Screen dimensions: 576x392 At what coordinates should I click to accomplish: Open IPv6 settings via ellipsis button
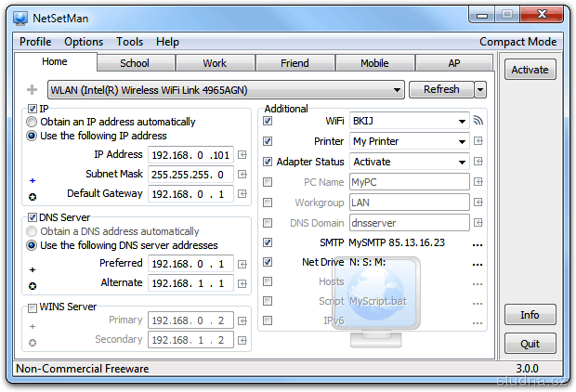click(x=478, y=323)
